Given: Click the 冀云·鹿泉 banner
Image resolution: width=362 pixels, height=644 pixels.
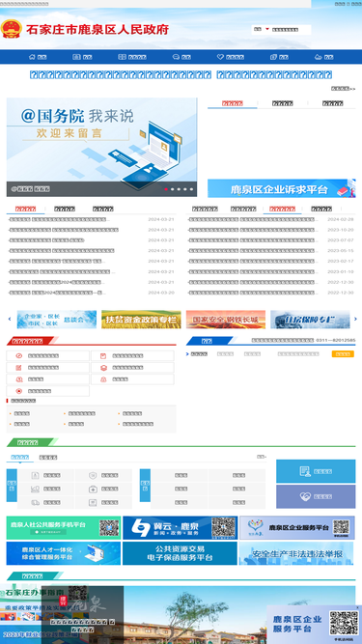Looking at the screenshot, I should (x=181, y=528).
